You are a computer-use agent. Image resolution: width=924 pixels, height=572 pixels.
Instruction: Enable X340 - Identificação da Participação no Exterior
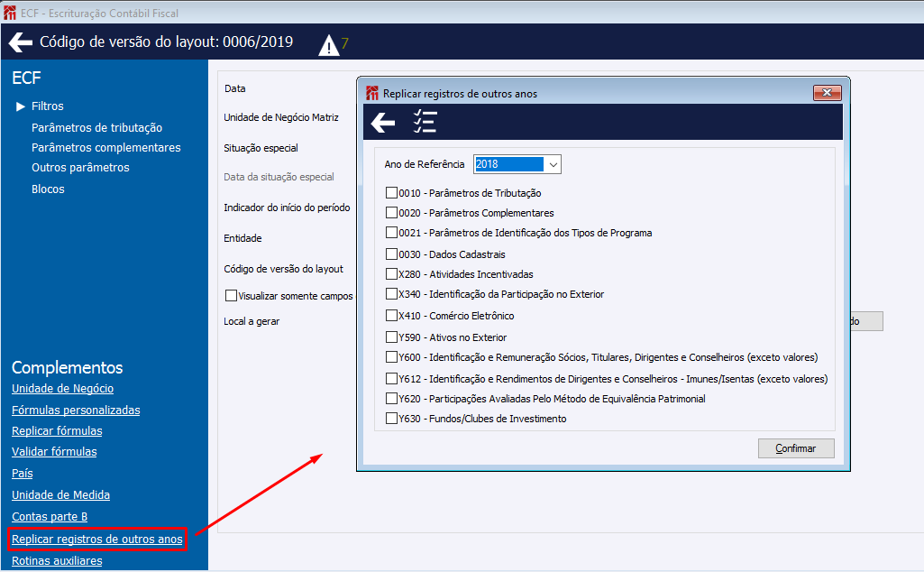391,294
